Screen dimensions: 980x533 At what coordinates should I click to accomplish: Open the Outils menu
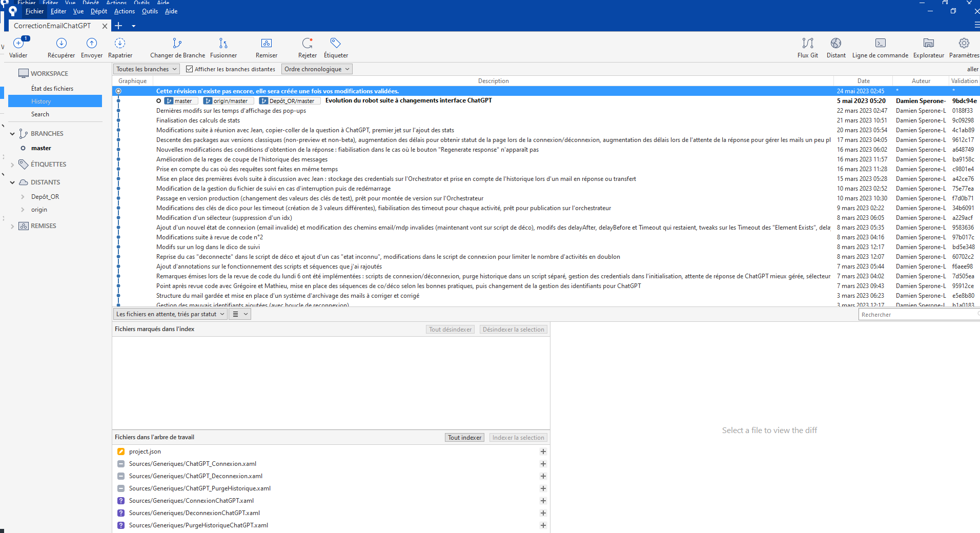(150, 11)
